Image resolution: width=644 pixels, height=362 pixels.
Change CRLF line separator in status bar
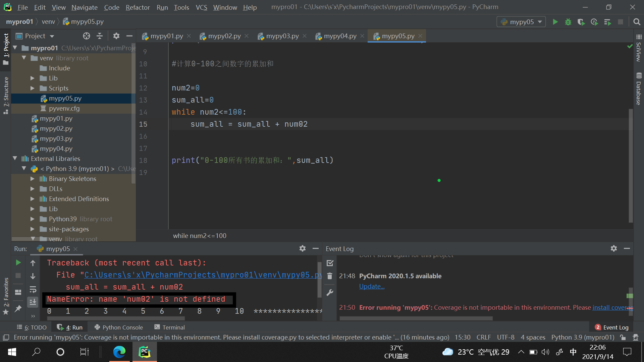(483, 337)
